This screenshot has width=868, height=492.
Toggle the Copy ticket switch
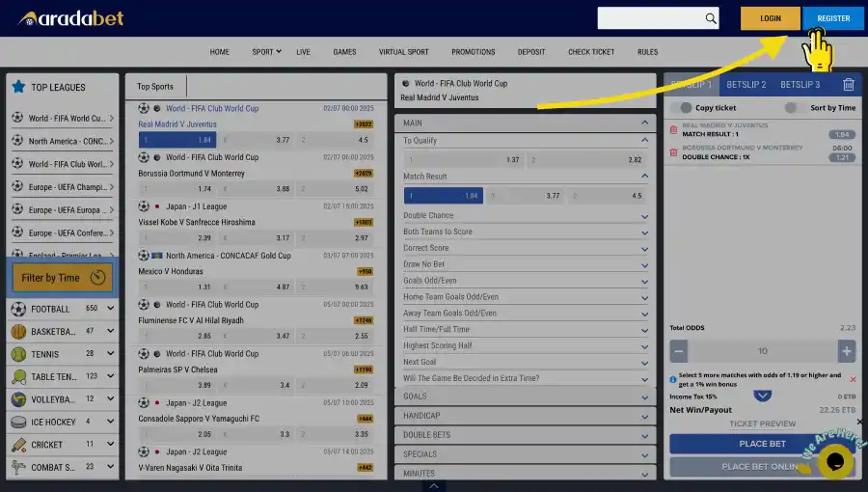684,108
